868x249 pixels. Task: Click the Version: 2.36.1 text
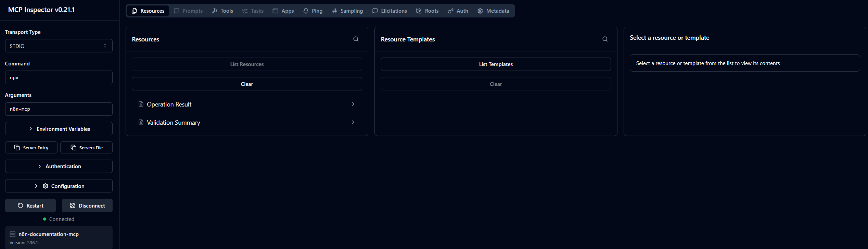[x=24, y=243]
